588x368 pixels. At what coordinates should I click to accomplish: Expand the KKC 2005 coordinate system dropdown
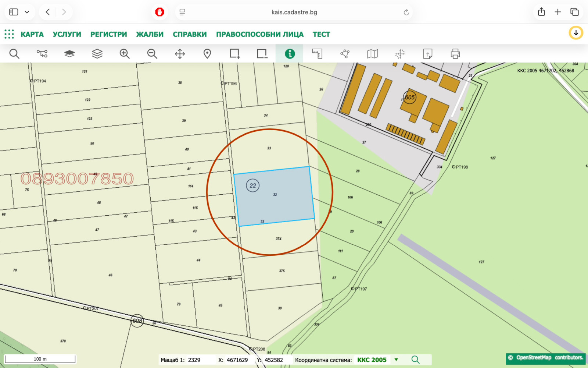396,360
